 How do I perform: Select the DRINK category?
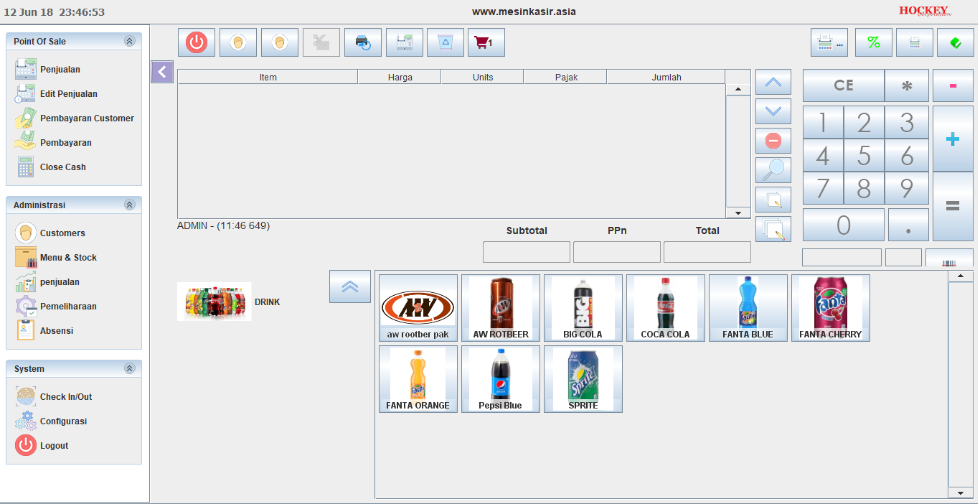click(x=230, y=302)
